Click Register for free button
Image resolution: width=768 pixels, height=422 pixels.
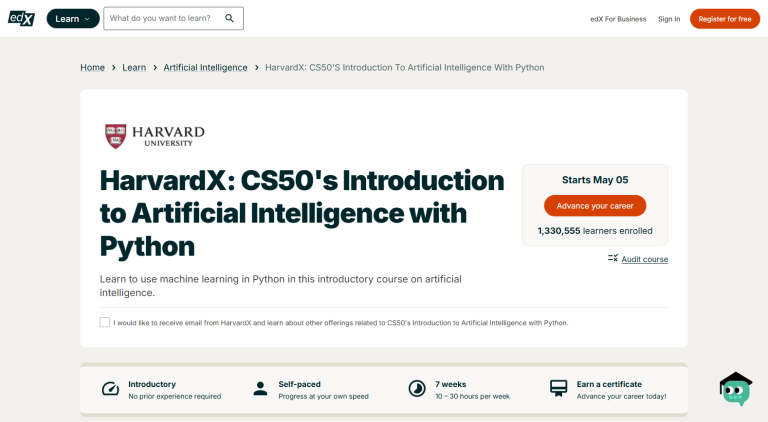click(724, 19)
